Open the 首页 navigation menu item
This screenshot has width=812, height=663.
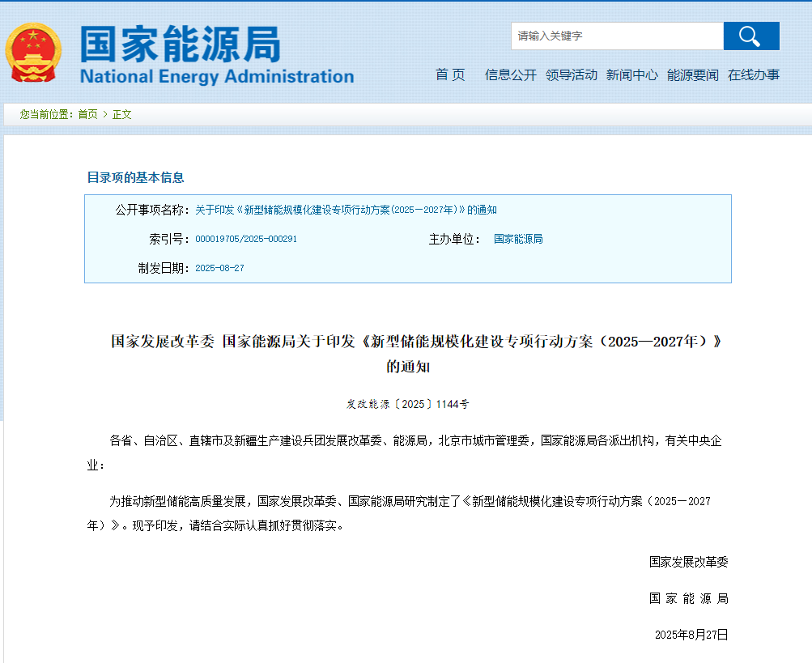(x=450, y=75)
